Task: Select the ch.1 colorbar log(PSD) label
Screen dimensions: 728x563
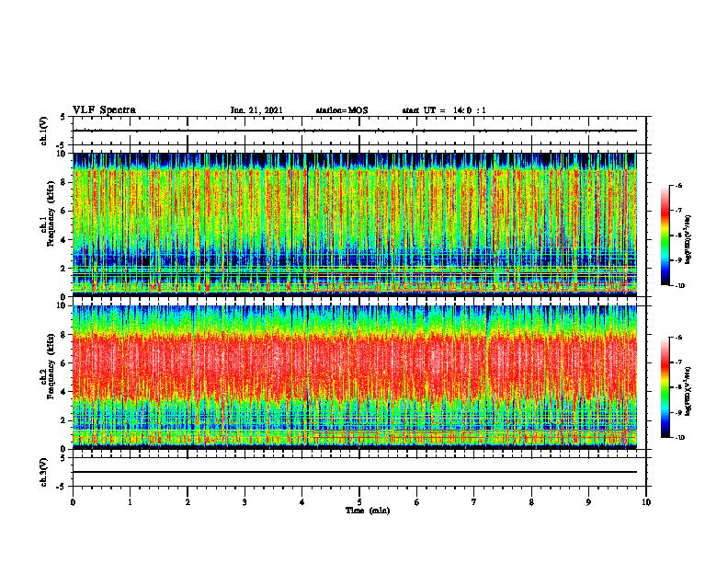Action: point(688,239)
